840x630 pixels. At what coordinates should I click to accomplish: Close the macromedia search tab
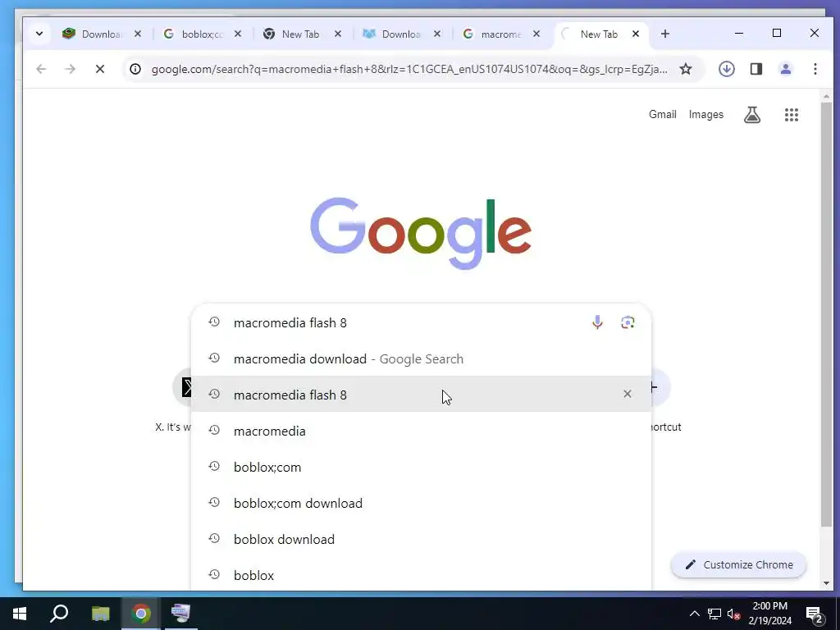(536, 34)
